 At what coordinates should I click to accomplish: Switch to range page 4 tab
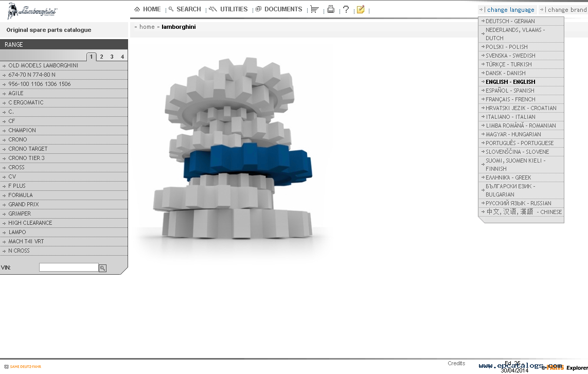[122, 57]
